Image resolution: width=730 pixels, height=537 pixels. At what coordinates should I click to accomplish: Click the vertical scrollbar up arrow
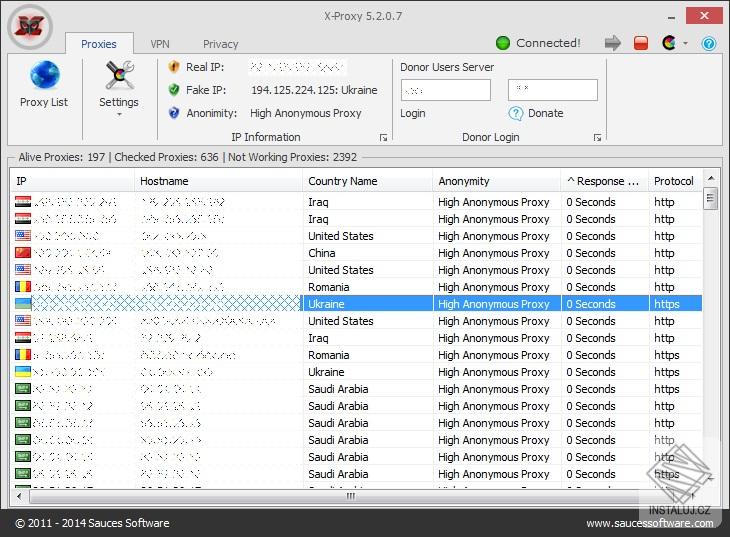pos(710,178)
